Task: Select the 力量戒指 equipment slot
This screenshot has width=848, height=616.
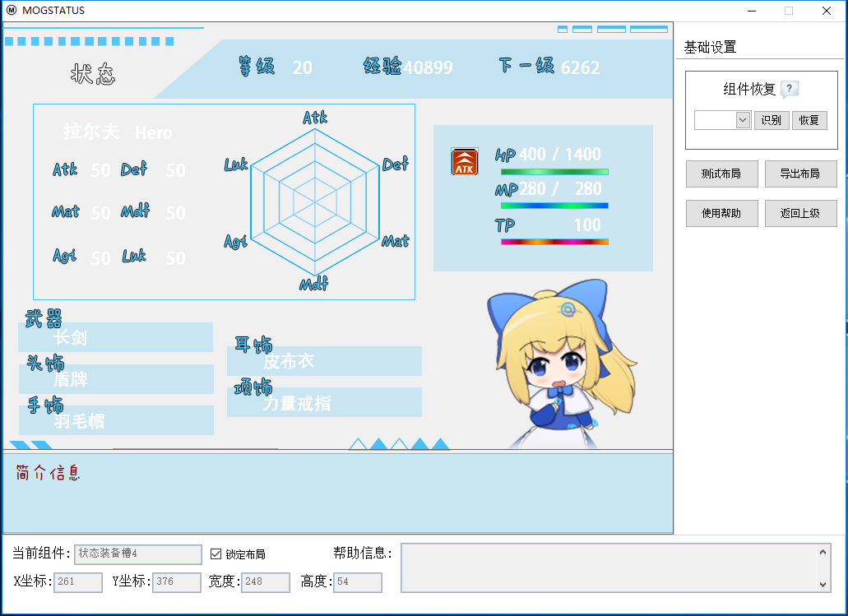Action: click(x=325, y=402)
